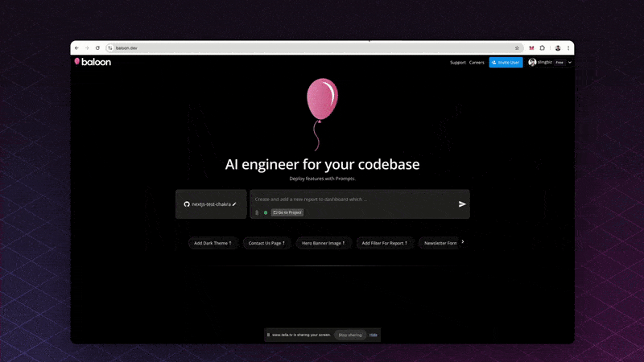Choose the Add Dark Theme suggestion
The height and width of the screenshot is (362, 644).
pyautogui.click(x=213, y=243)
